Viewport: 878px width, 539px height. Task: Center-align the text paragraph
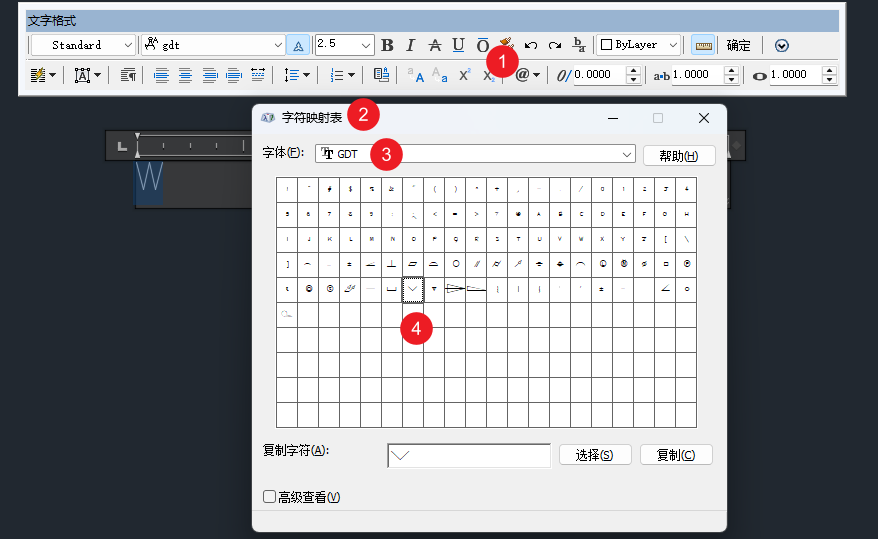point(185,75)
